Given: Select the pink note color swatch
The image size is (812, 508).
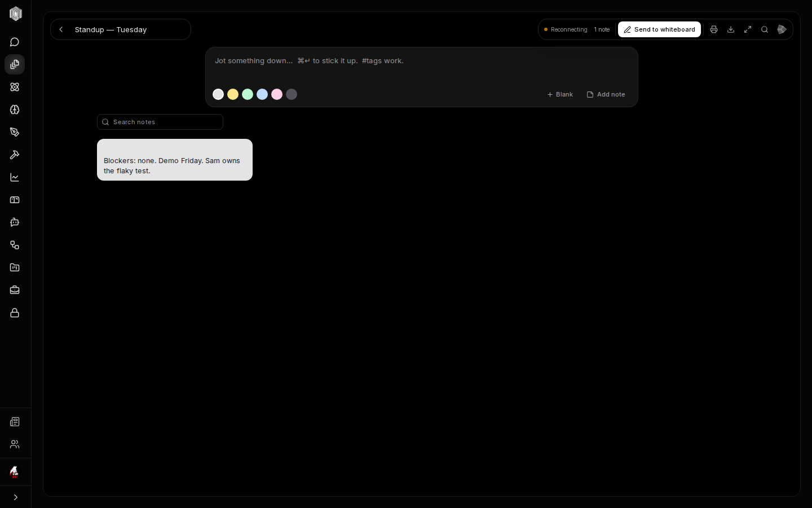Looking at the screenshot, I should click(277, 94).
